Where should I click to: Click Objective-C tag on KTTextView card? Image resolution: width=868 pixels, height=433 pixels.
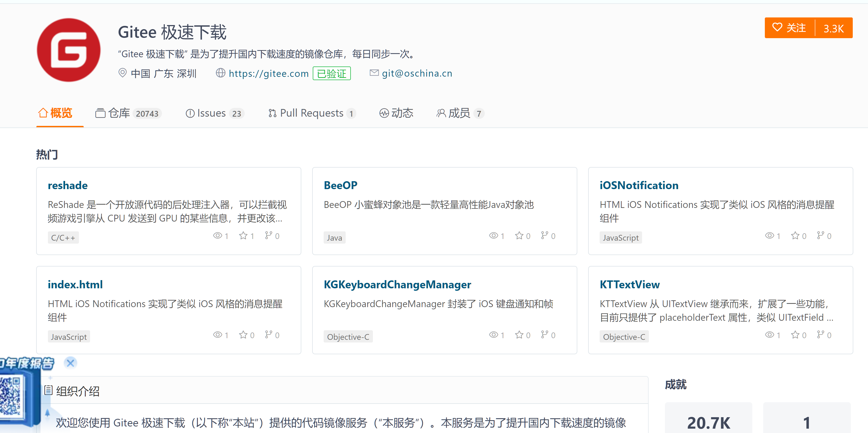click(624, 337)
